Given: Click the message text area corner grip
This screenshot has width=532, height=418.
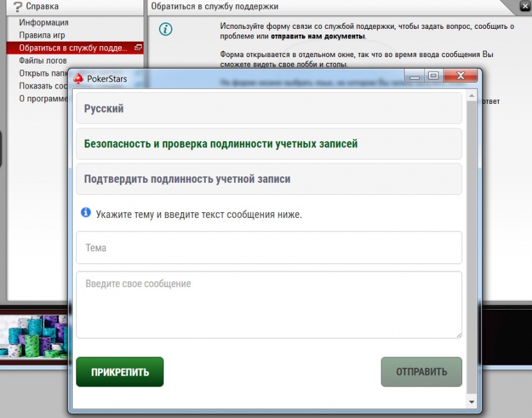Looking at the screenshot, I should pos(459,335).
